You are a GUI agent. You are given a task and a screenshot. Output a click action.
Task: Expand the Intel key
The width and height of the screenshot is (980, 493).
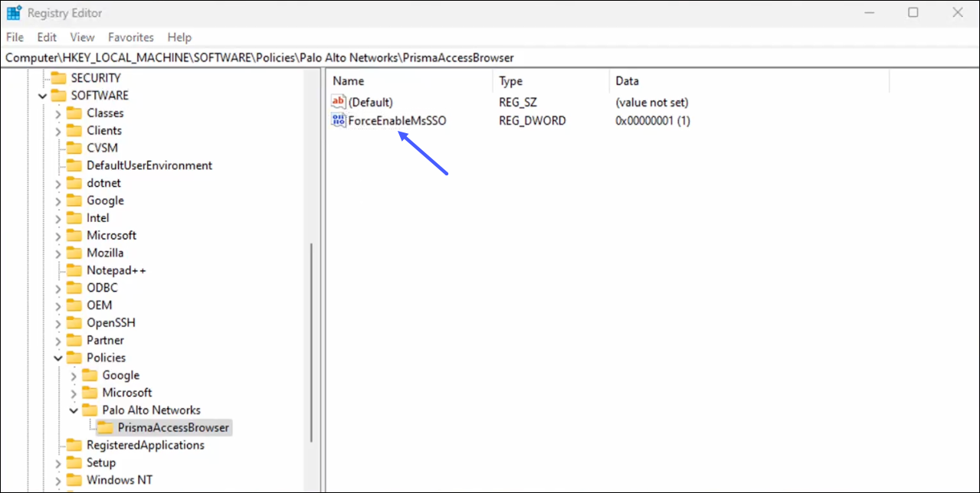click(57, 218)
